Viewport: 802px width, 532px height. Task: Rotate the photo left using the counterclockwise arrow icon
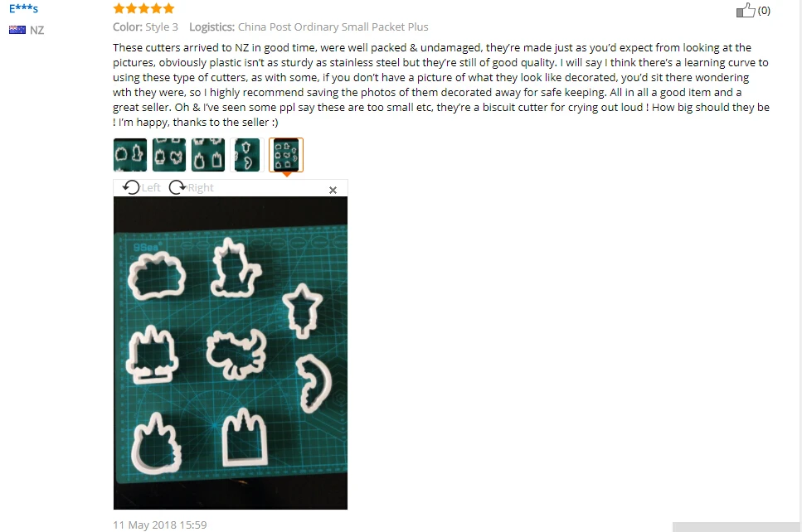pyautogui.click(x=131, y=187)
